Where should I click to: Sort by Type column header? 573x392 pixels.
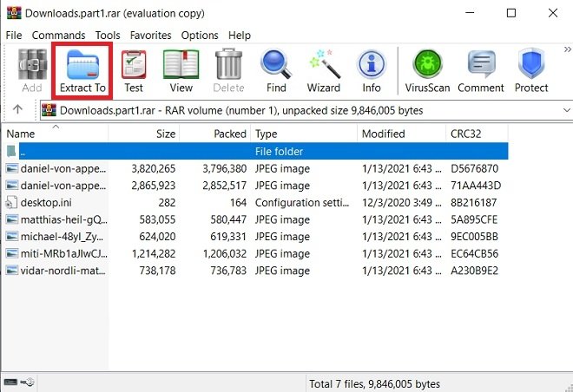coord(304,134)
